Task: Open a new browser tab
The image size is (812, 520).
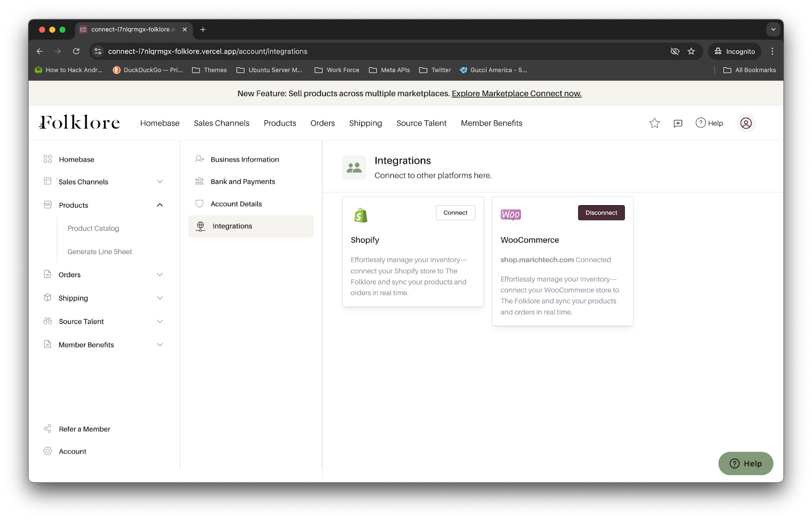Action: coord(203,29)
